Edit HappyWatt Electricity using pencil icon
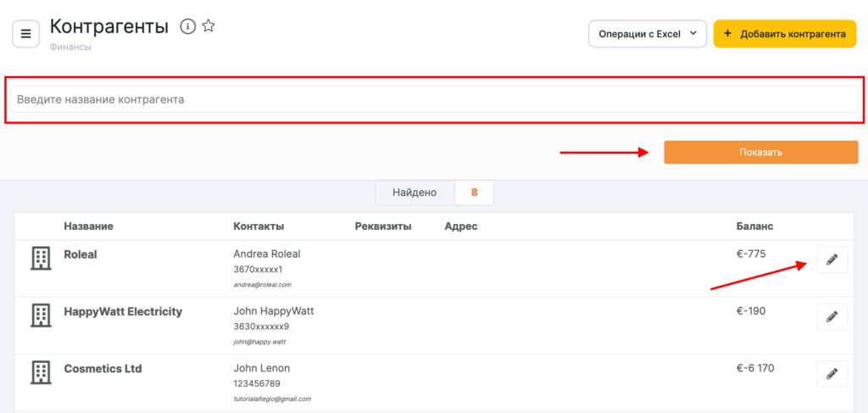868x413 pixels. coord(832,316)
